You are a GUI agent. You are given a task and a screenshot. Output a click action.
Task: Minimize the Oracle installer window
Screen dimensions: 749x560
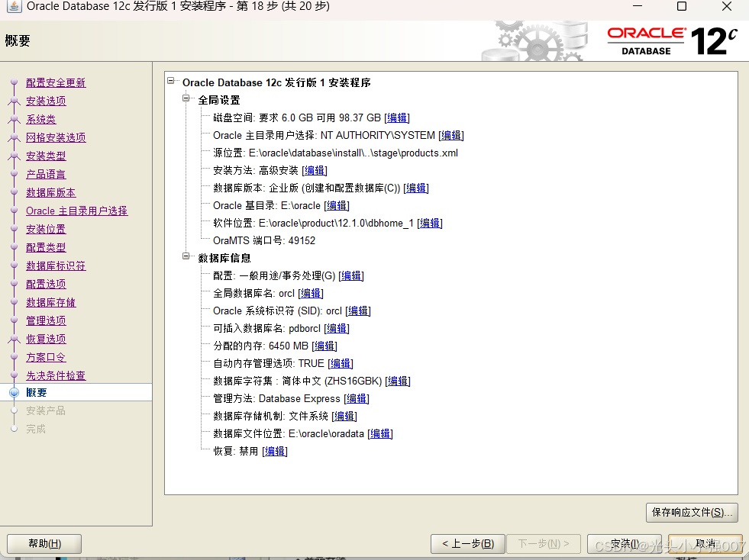(638, 6)
